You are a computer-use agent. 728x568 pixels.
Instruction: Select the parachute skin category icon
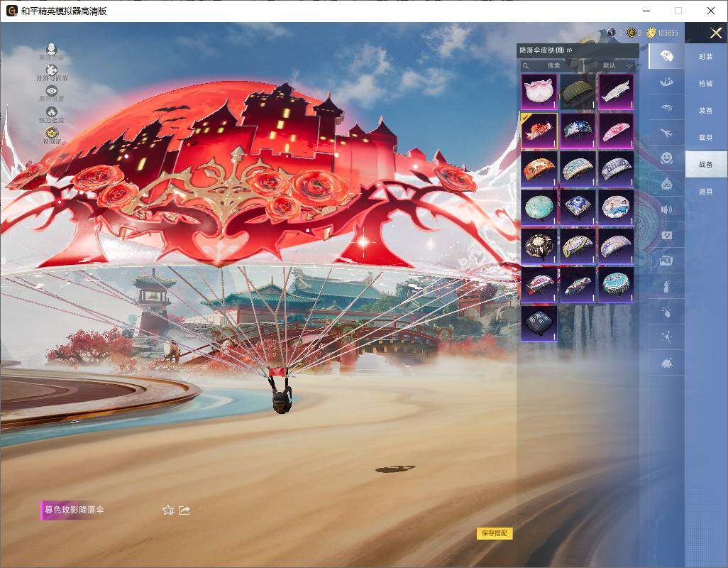pyautogui.click(x=666, y=56)
